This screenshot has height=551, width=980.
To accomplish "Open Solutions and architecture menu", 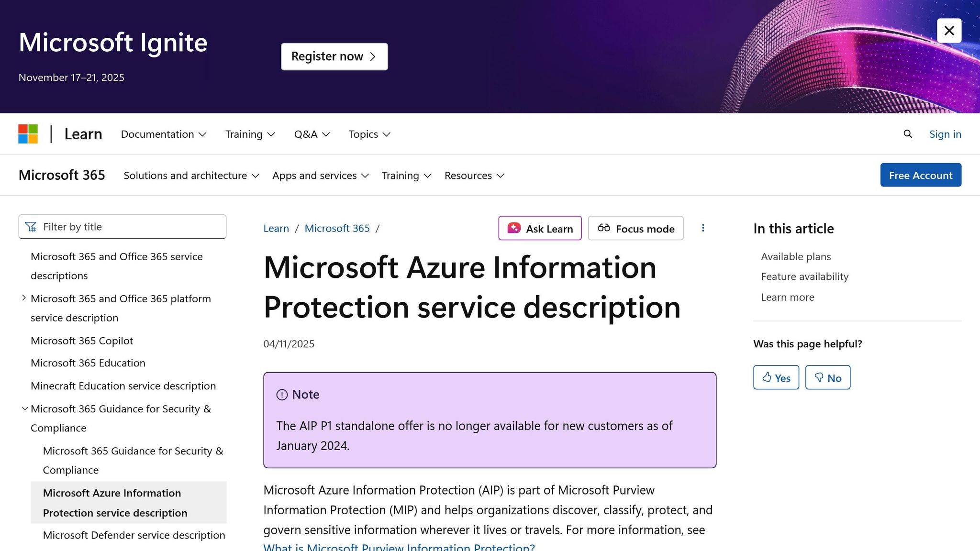I will tap(191, 176).
